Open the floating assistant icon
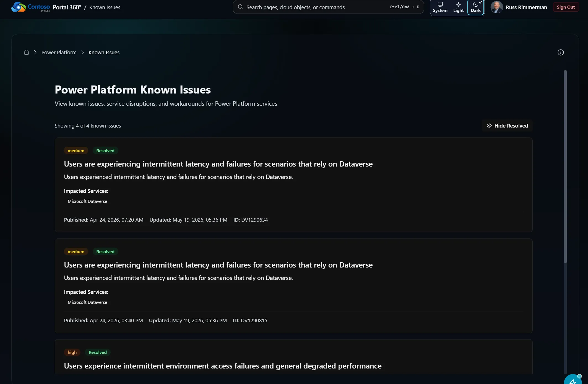 tap(573, 380)
